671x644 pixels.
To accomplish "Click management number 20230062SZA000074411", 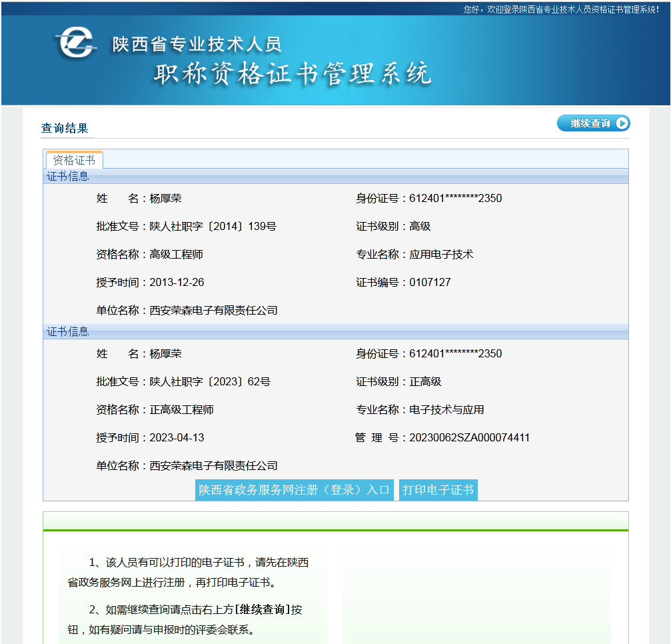I will tap(470, 437).
